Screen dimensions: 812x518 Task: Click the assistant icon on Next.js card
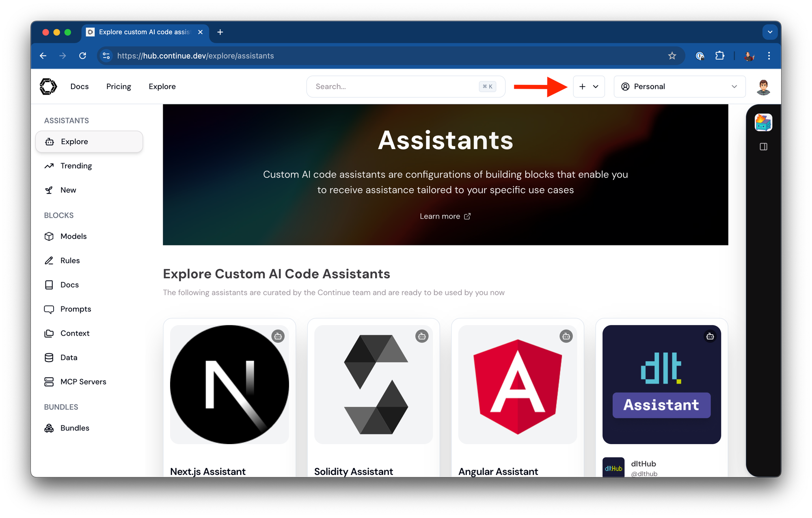278,336
